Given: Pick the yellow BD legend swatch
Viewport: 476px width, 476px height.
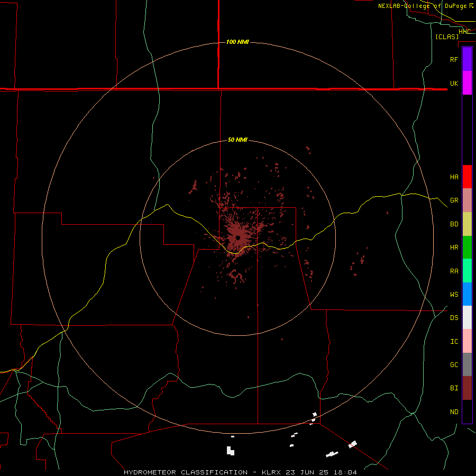Looking at the screenshot, I should point(467,224).
